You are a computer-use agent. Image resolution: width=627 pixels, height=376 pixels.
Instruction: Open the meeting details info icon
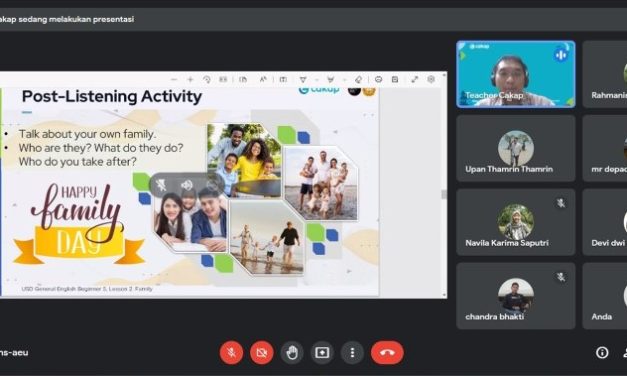pyautogui.click(x=602, y=352)
